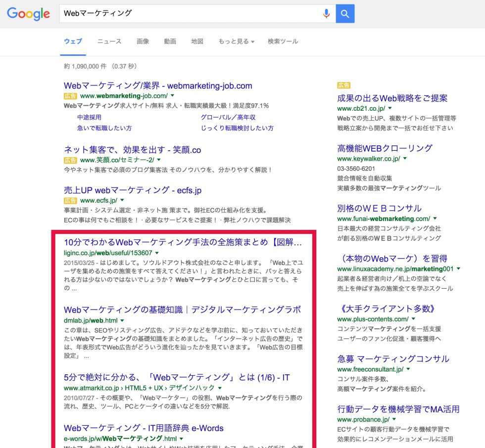Open 検索ツール options
This screenshot has height=448, width=485.
click(x=283, y=42)
